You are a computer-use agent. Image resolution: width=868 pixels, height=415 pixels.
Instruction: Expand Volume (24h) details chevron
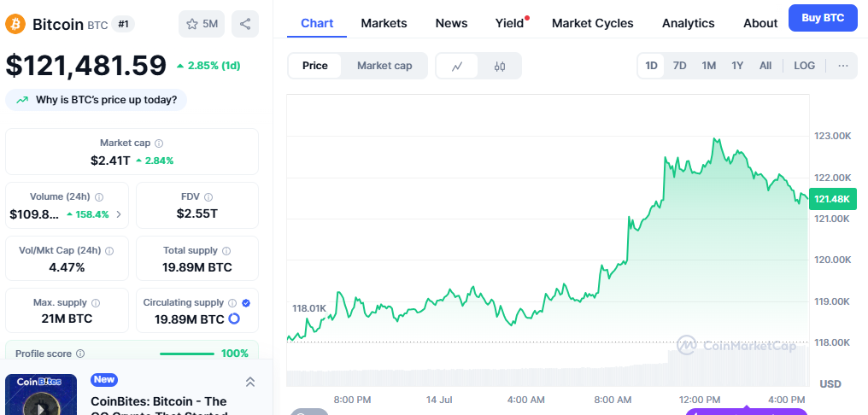119,214
